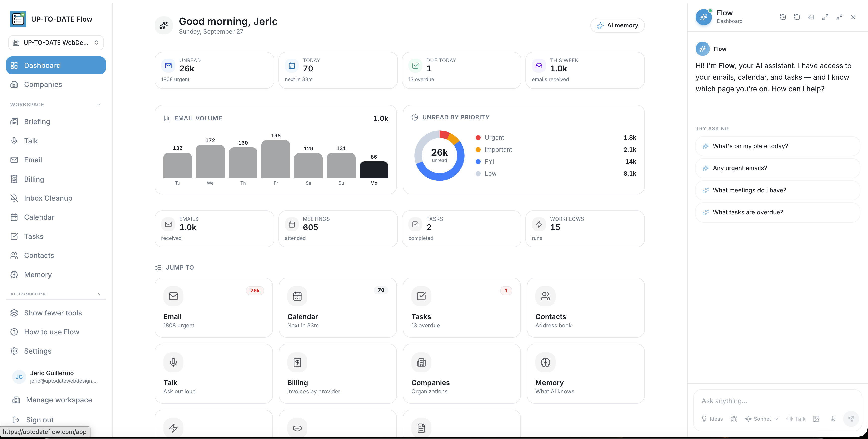Viewport: 868px width, 439px height.
Task: Reset the Flow conversation with the circular-arrow icon
Action: (x=797, y=17)
